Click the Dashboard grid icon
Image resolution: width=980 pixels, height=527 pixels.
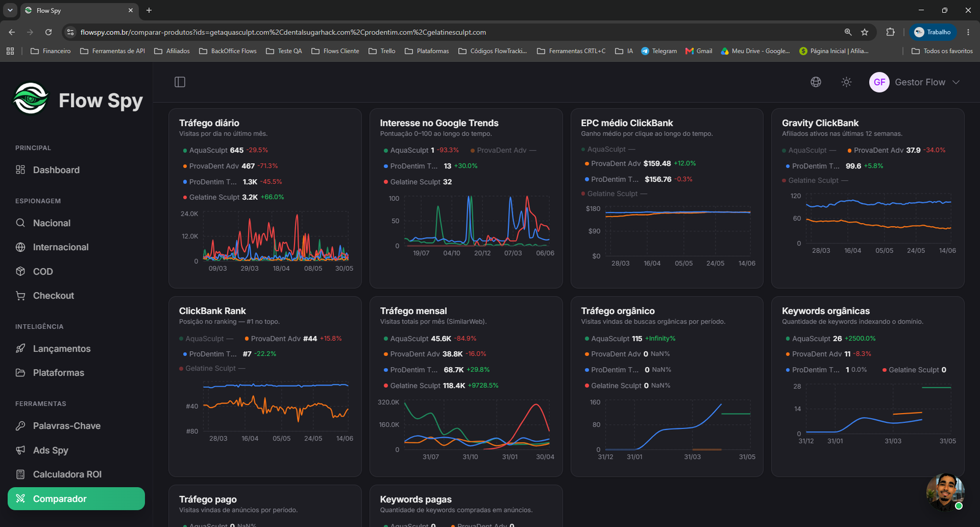(20, 170)
